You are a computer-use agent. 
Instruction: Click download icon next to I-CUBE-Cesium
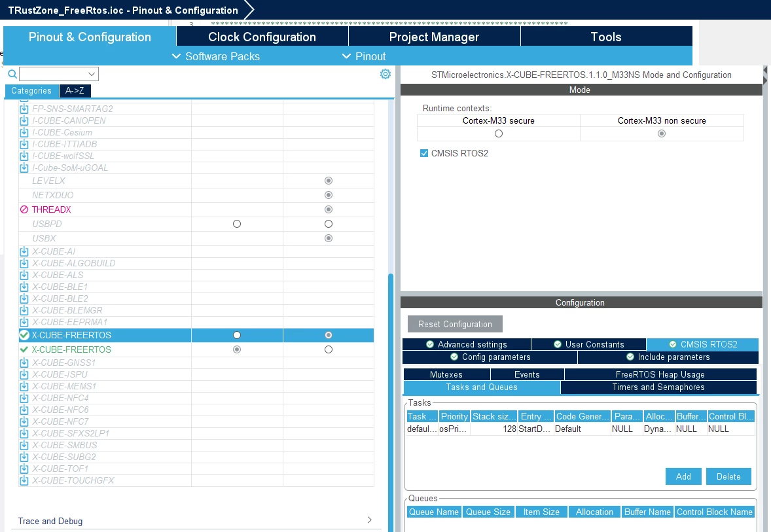tap(24, 132)
